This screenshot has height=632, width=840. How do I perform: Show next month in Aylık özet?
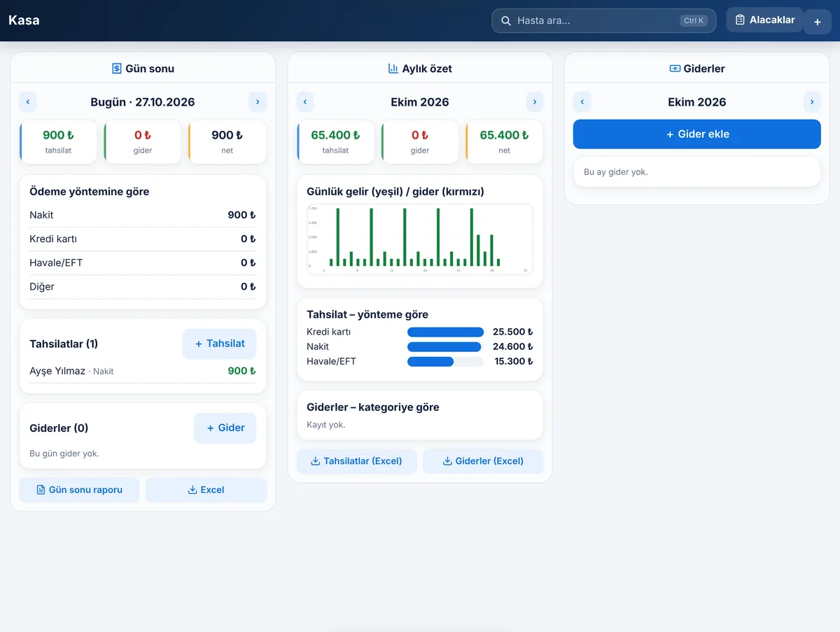pos(535,102)
